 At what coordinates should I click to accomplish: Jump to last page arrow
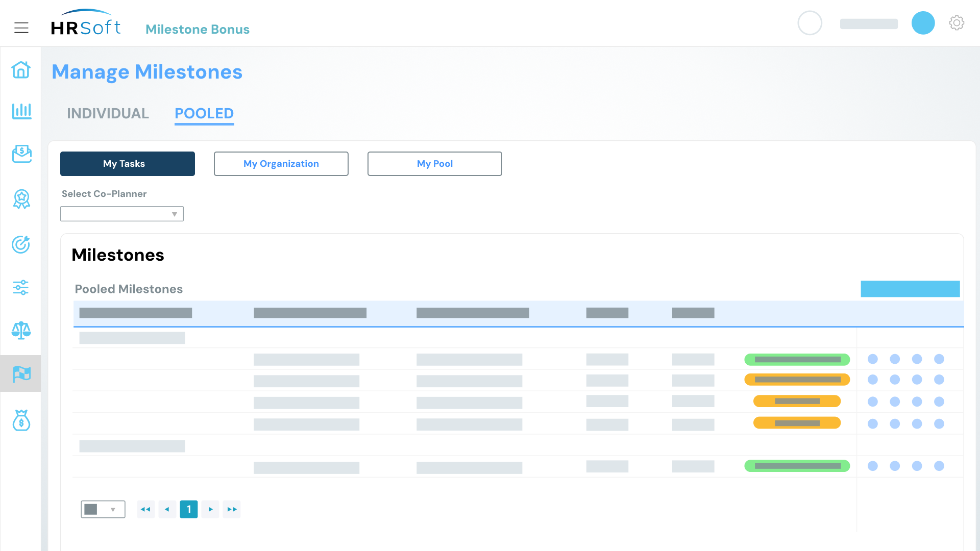[232, 509]
